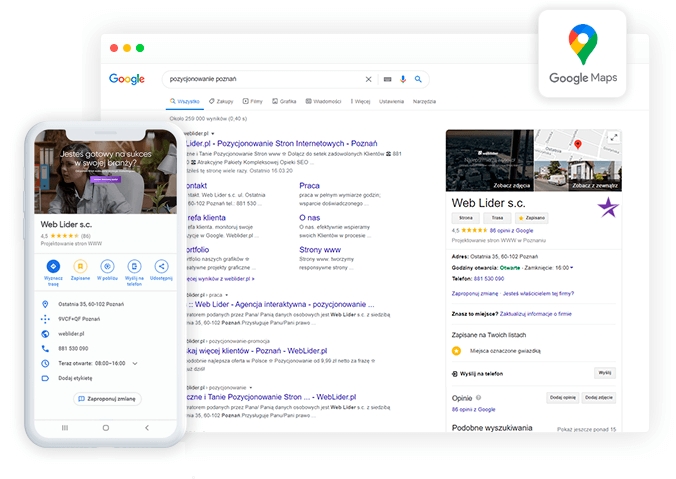Tap the W pobliżu nearby icon on the phone
Viewport: 676px width, 479px height.
coord(107,266)
